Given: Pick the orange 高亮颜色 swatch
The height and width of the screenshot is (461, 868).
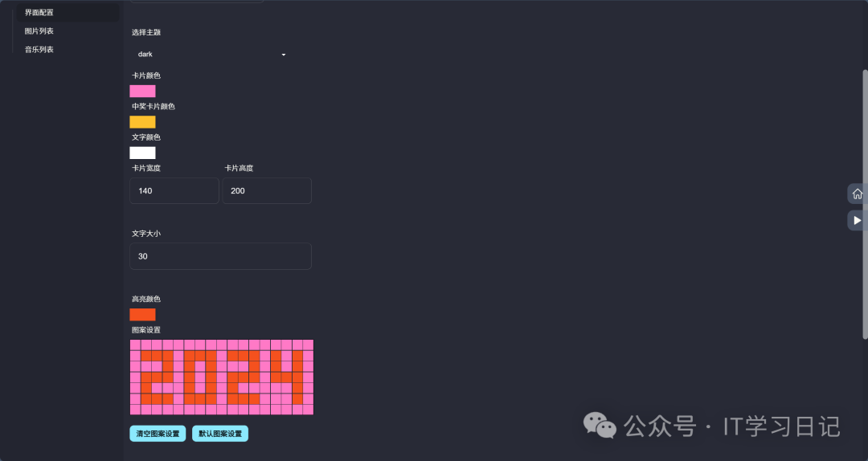Looking at the screenshot, I should 142,314.
